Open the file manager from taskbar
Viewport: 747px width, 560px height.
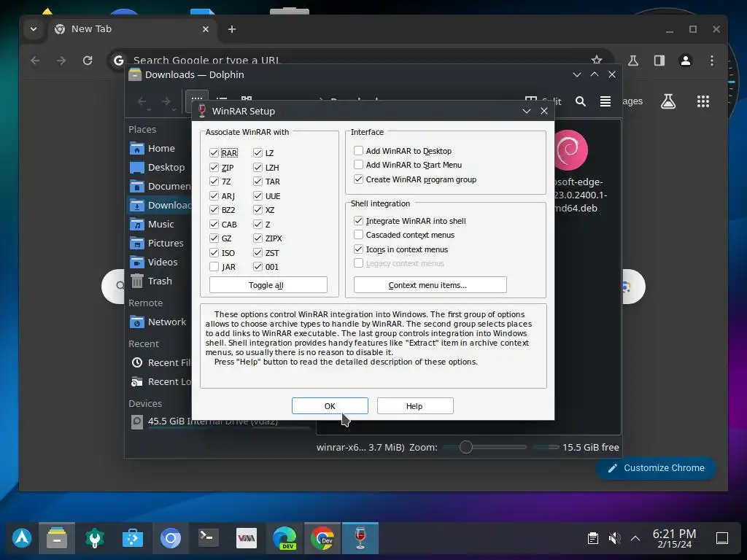click(x=57, y=538)
